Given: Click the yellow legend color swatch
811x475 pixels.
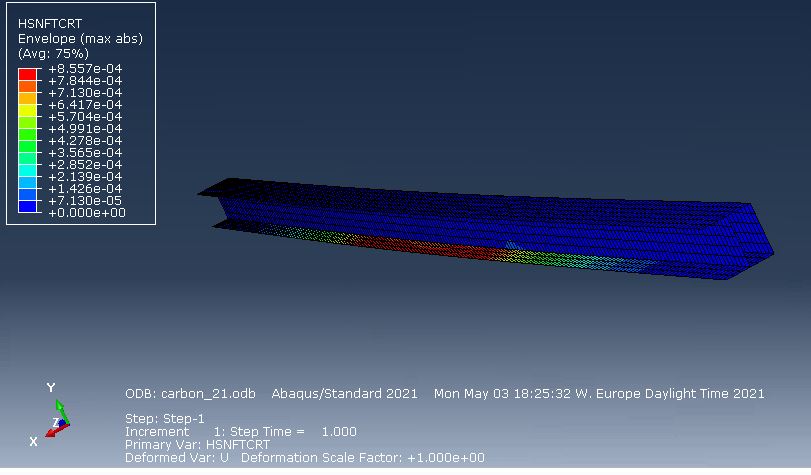Looking at the screenshot, I should [27, 110].
